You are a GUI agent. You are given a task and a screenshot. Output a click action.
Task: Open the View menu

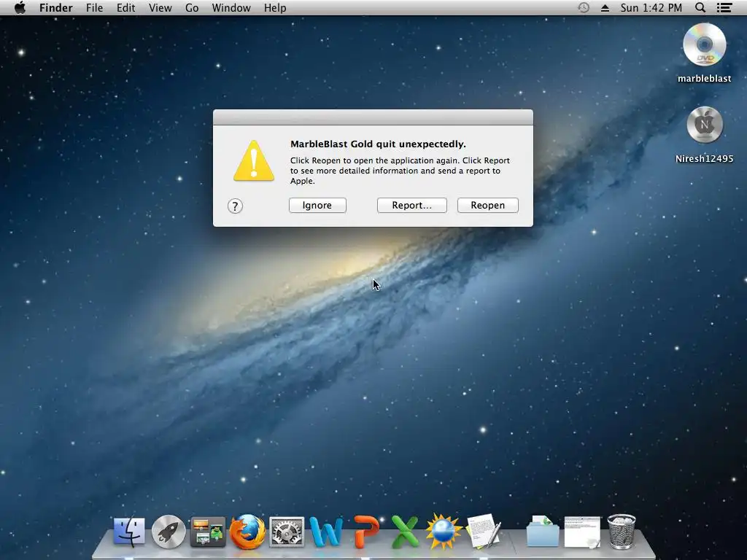click(x=160, y=7)
